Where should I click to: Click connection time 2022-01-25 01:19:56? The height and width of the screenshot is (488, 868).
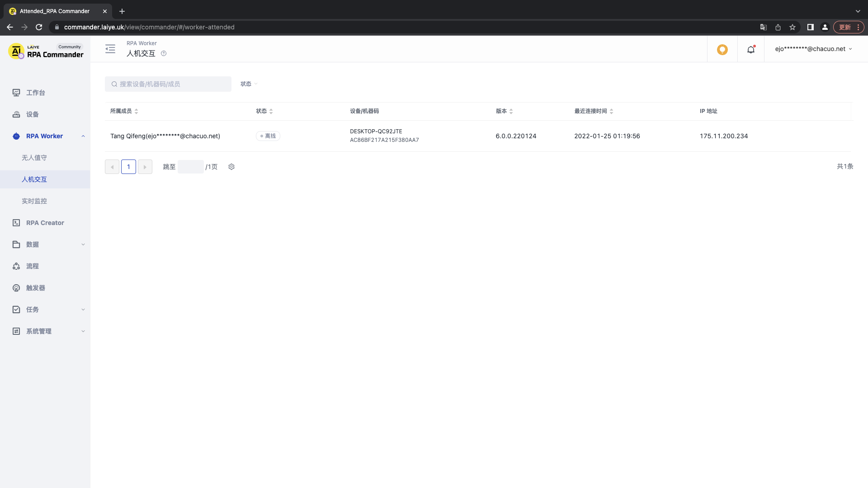coord(607,136)
